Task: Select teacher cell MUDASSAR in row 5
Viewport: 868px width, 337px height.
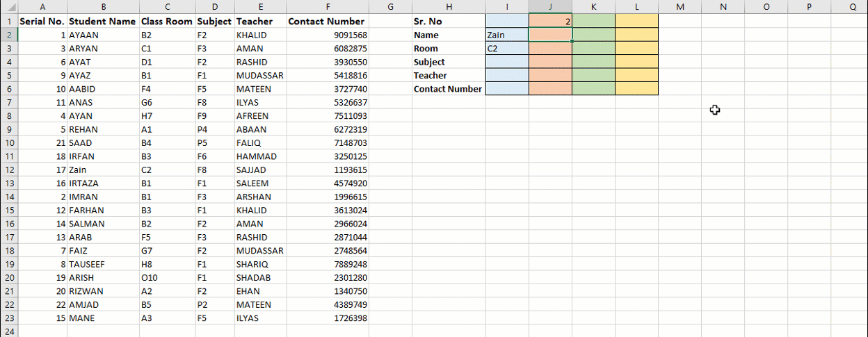Action: click(260, 75)
